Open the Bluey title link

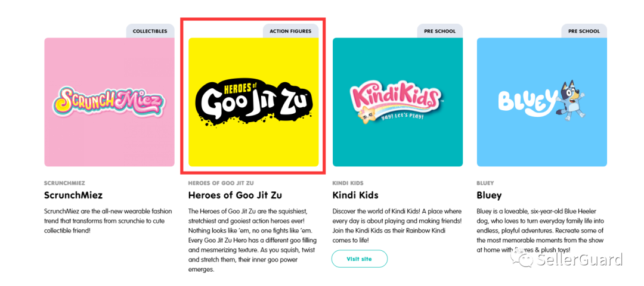click(x=489, y=195)
